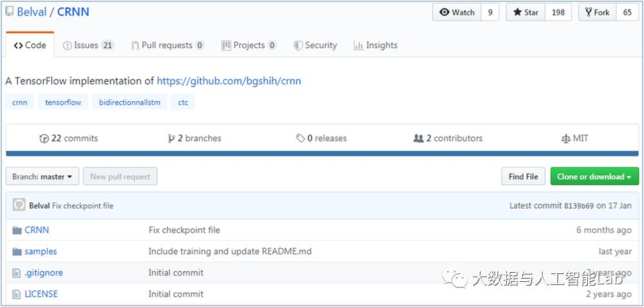
Task: Expand the Clone or download dropdown
Action: point(594,176)
